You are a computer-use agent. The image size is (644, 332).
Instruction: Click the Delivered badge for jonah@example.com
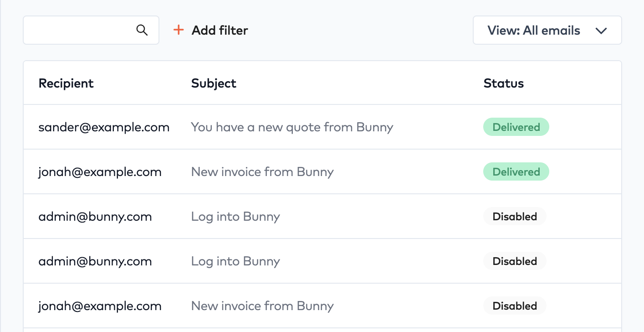point(516,171)
